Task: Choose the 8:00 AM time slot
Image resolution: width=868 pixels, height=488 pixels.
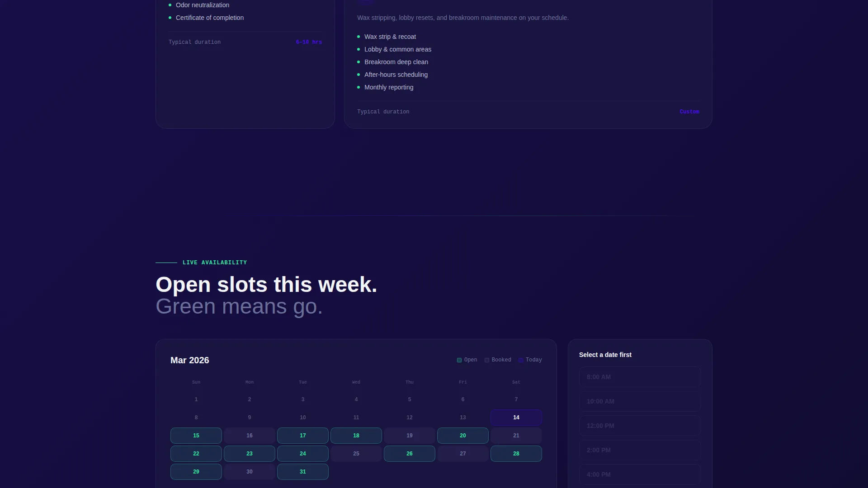Action: 640,377
